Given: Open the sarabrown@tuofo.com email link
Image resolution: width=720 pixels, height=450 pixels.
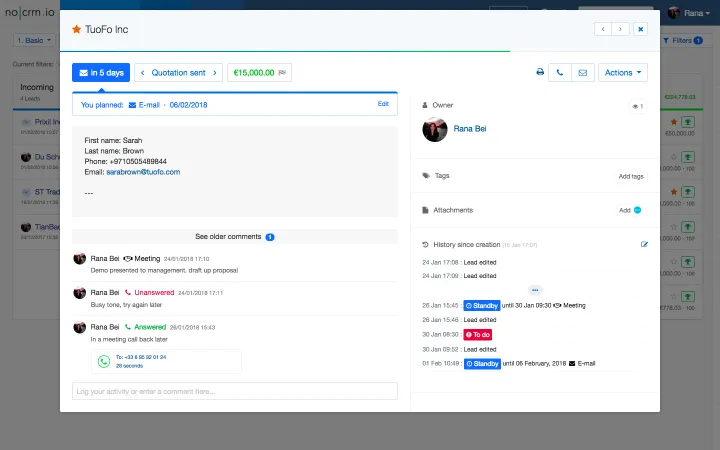Looking at the screenshot, I should coord(143,172).
